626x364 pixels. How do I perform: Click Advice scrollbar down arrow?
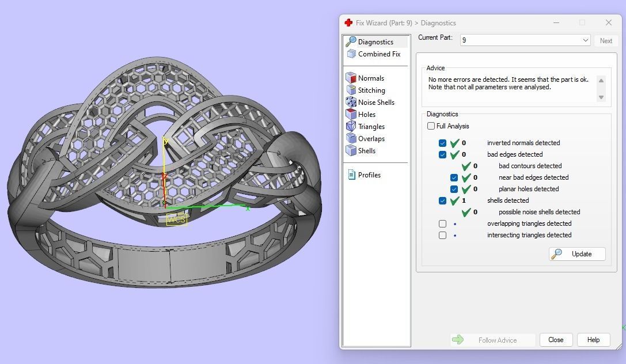601,97
